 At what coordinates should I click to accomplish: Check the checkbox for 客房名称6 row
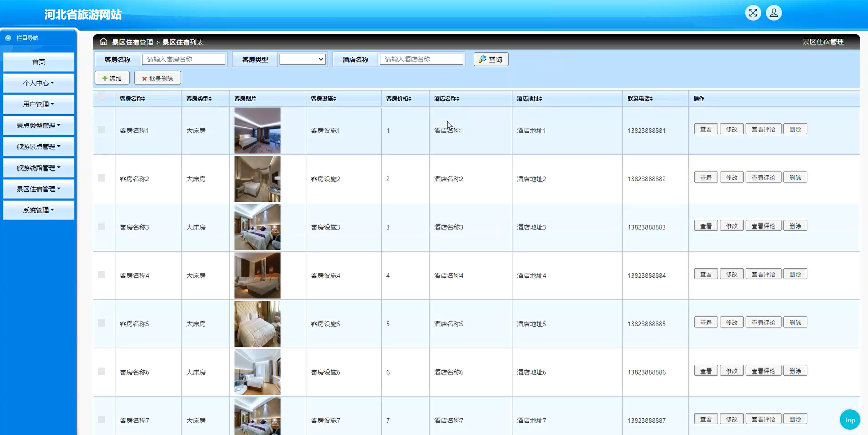pyautogui.click(x=101, y=371)
